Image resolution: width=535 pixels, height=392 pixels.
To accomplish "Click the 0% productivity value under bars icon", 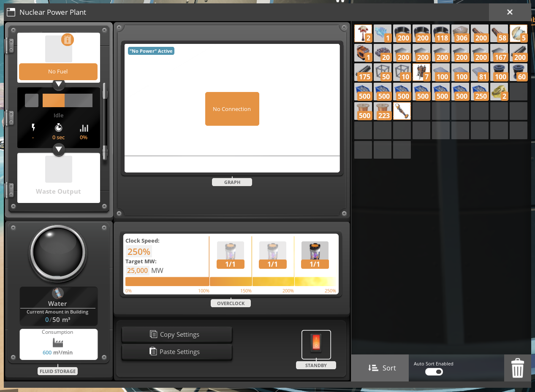I will tap(84, 138).
